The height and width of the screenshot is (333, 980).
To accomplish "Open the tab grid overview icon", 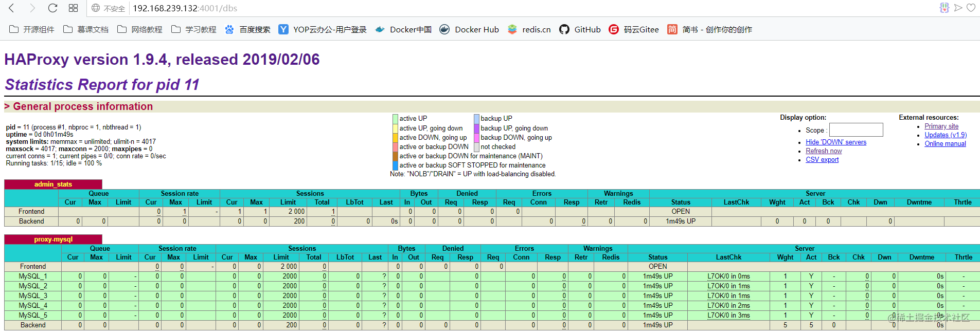I will [x=73, y=8].
